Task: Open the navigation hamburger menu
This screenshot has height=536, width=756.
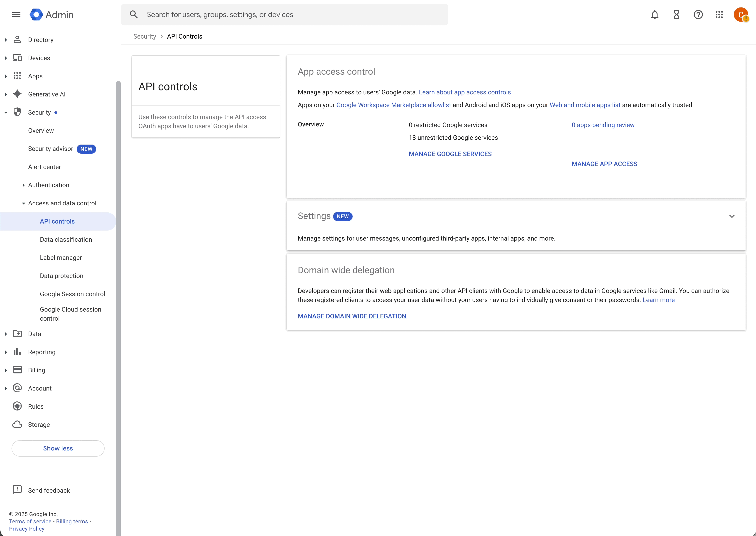Action: point(16,14)
